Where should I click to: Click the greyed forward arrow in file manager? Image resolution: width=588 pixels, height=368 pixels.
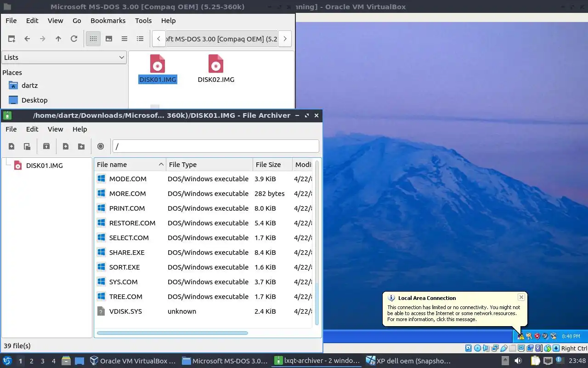click(x=43, y=39)
